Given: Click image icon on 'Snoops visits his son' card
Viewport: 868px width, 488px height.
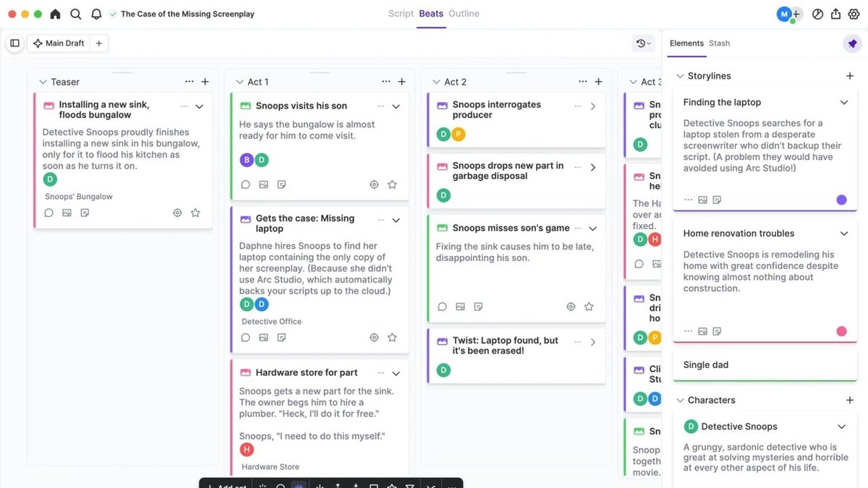Looking at the screenshot, I should click(264, 185).
